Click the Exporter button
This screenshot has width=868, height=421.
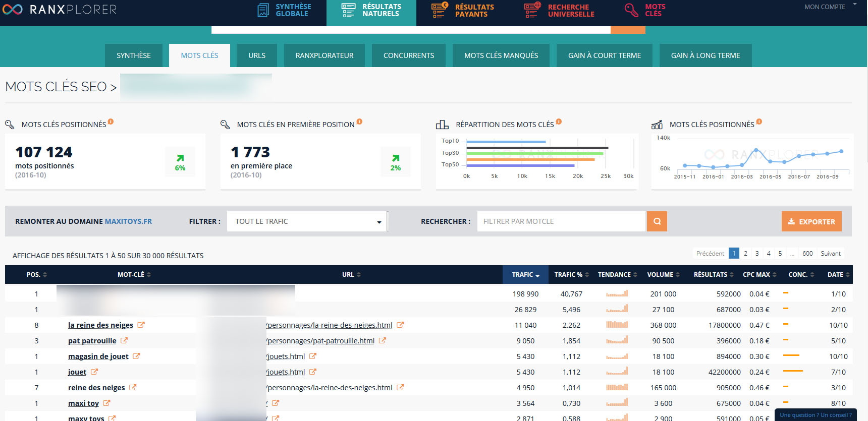[x=811, y=221]
